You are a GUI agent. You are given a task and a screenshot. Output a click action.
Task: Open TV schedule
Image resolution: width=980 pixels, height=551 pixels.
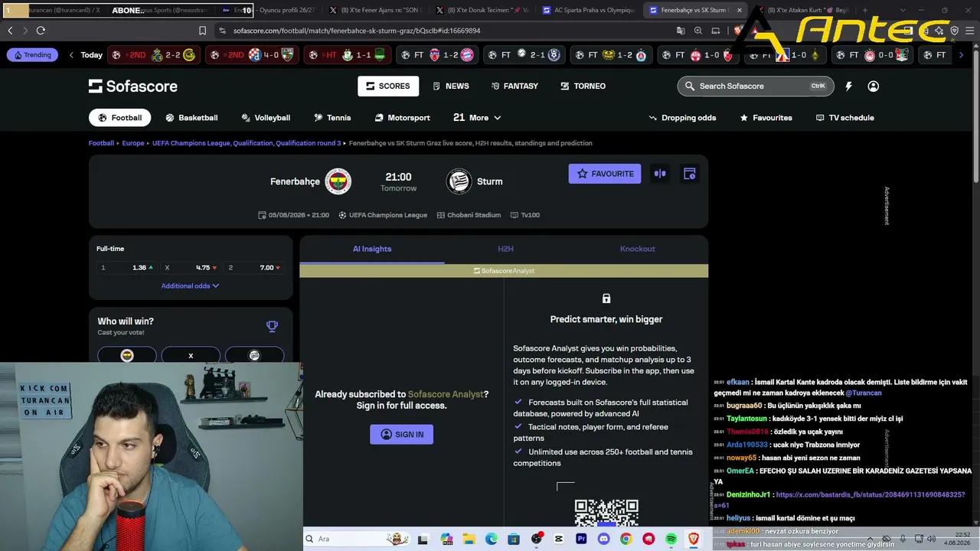845,118
